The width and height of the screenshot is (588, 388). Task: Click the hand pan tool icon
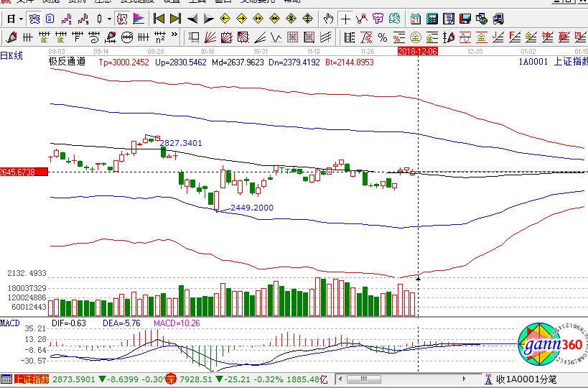click(x=328, y=19)
